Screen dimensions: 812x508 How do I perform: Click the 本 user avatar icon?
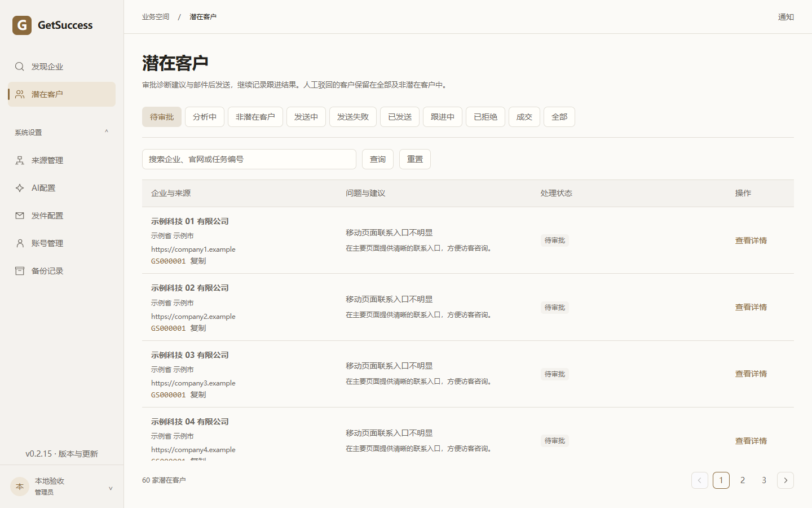[20, 487]
